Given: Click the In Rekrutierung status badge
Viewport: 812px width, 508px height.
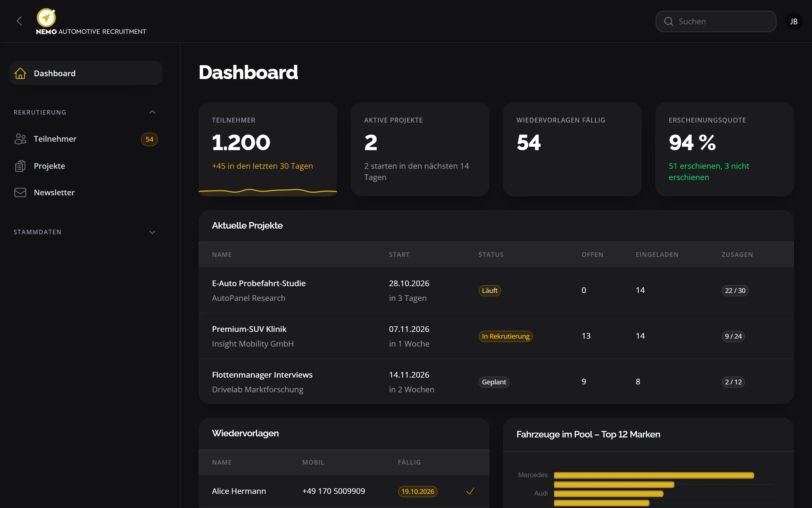Looking at the screenshot, I should [x=505, y=336].
